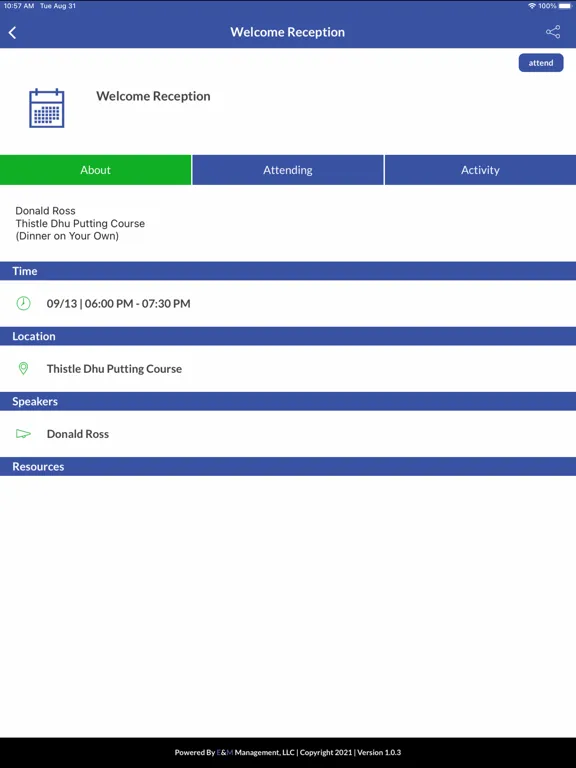The image size is (576, 768).
Task: Tap the Resources section header
Action: [x=288, y=466]
